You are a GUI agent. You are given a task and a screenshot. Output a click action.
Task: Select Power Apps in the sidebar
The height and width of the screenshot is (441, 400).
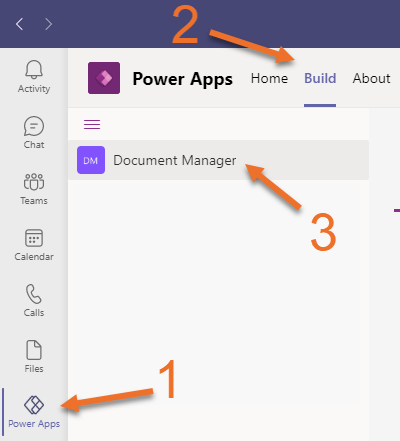34,412
